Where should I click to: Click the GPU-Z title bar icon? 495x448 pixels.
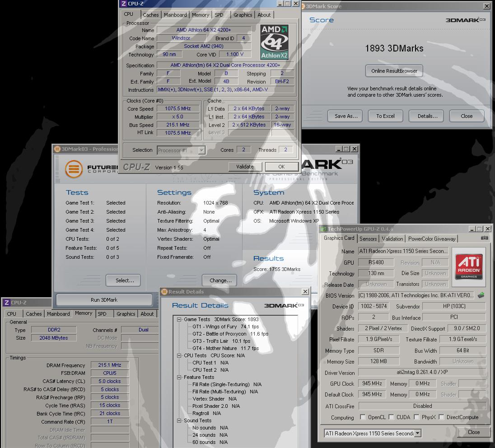pos(323,229)
